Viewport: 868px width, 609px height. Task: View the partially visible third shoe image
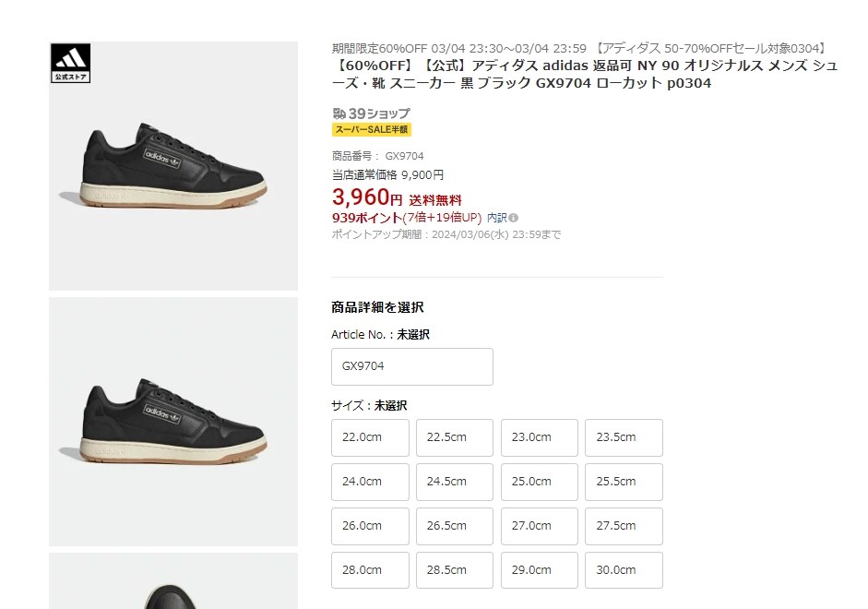coord(173,580)
